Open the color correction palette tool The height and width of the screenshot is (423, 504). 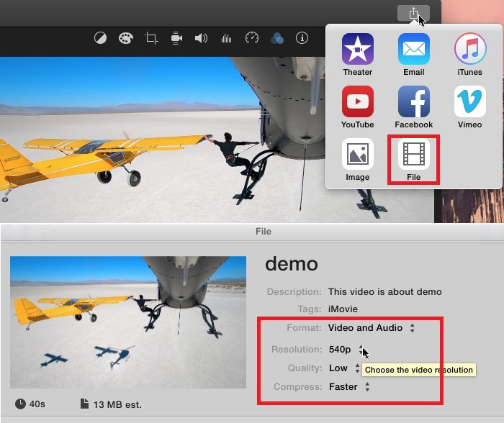click(126, 38)
